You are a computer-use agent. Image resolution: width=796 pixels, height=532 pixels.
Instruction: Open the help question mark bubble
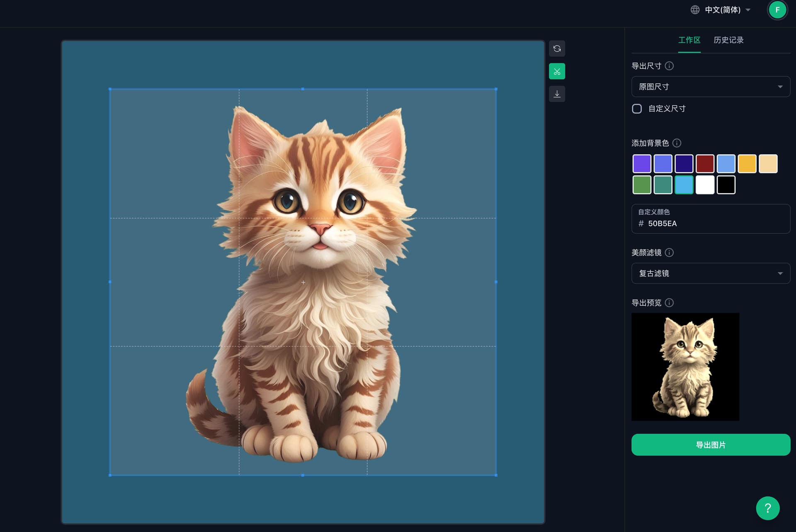coord(767,508)
